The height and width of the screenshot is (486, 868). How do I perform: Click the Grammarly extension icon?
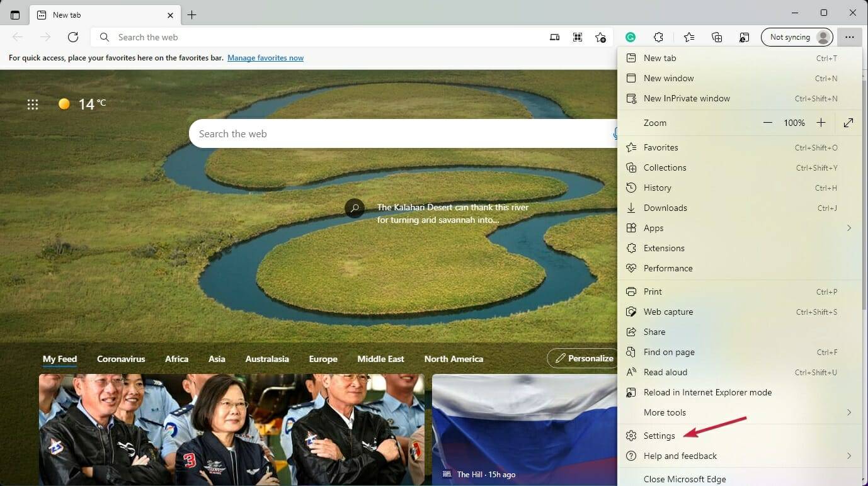point(631,37)
